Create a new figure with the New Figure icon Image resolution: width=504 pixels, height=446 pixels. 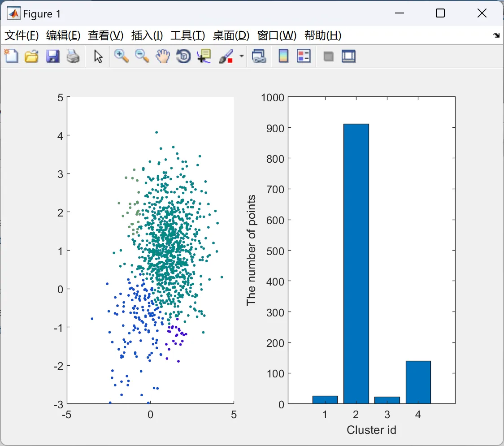pos(12,56)
